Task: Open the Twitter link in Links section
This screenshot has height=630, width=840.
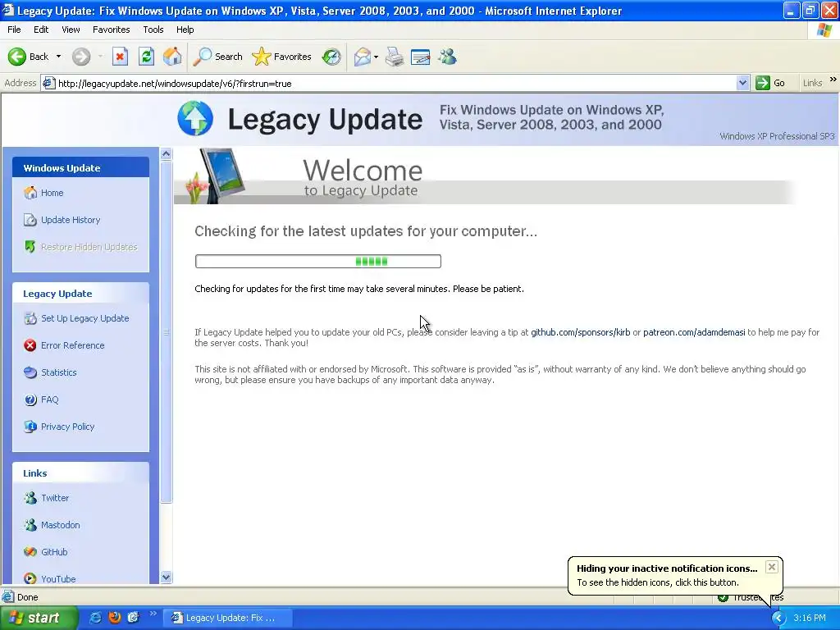Action: (55, 498)
